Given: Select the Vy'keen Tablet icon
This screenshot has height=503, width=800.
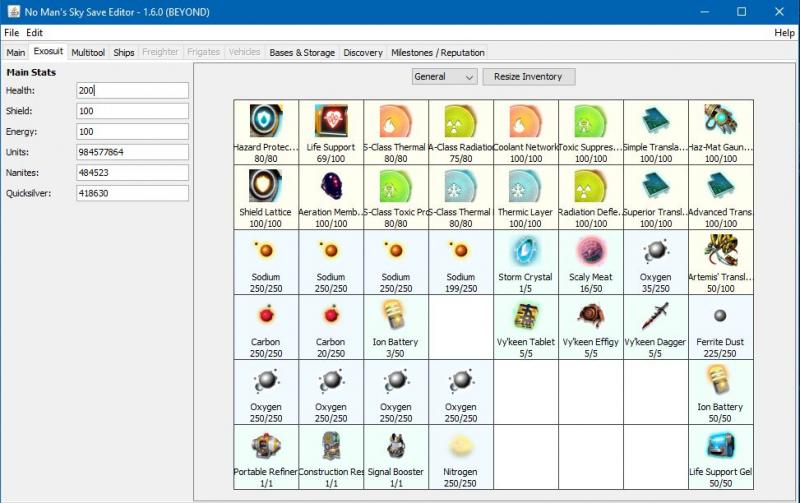Looking at the screenshot, I should [x=526, y=316].
